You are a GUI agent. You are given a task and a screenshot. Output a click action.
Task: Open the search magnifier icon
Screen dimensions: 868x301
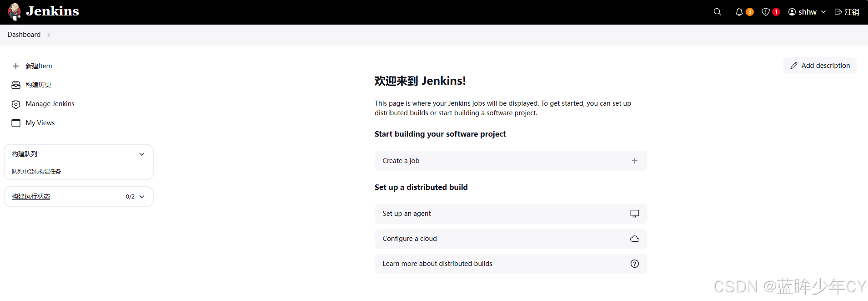click(717, 12)
